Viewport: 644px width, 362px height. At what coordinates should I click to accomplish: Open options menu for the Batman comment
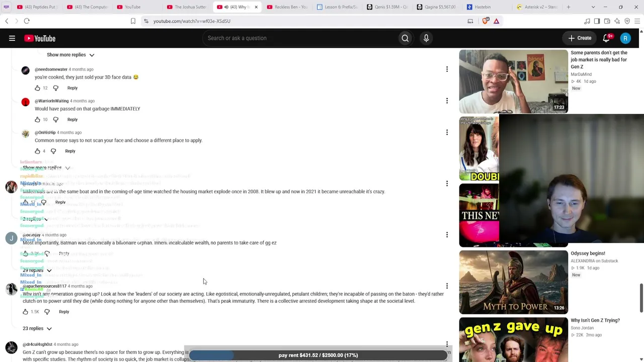click(x=447, y=235)
